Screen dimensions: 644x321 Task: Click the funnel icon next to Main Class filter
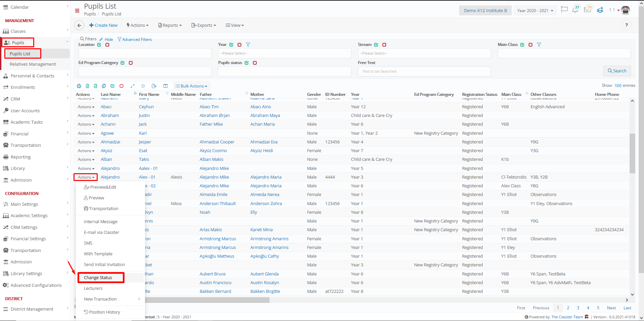pos(539,45)
